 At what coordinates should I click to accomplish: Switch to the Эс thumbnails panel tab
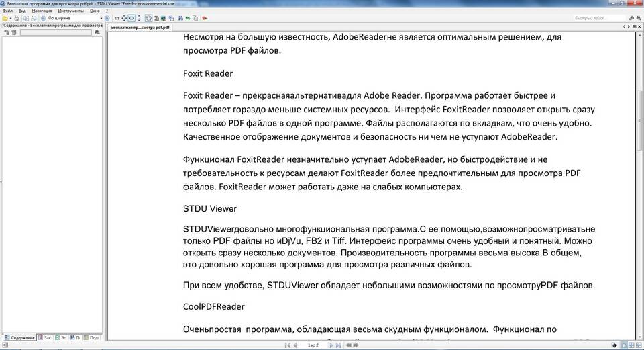(x=61, y=337)
